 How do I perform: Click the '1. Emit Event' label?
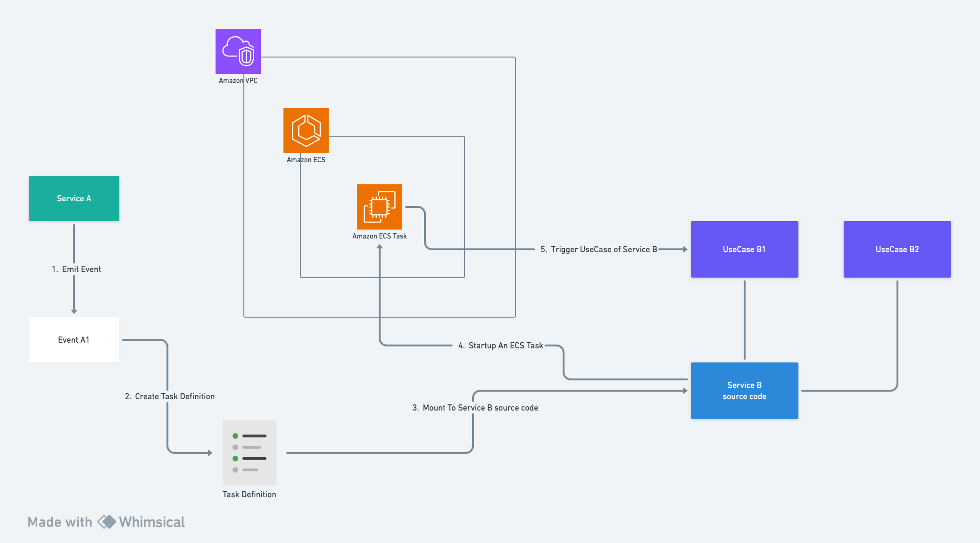[x=76, y=269]
